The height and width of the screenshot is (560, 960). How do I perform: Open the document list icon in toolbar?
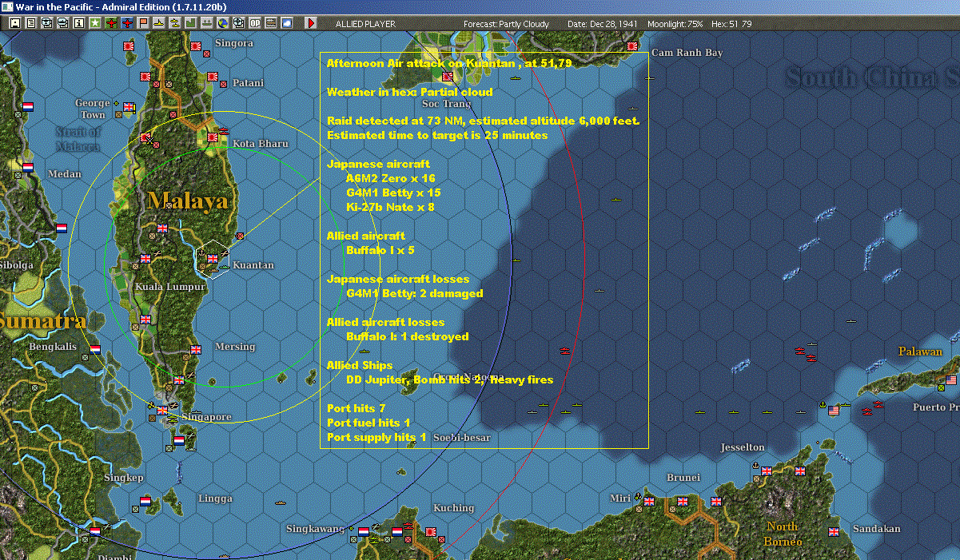[x=31, y=23]
